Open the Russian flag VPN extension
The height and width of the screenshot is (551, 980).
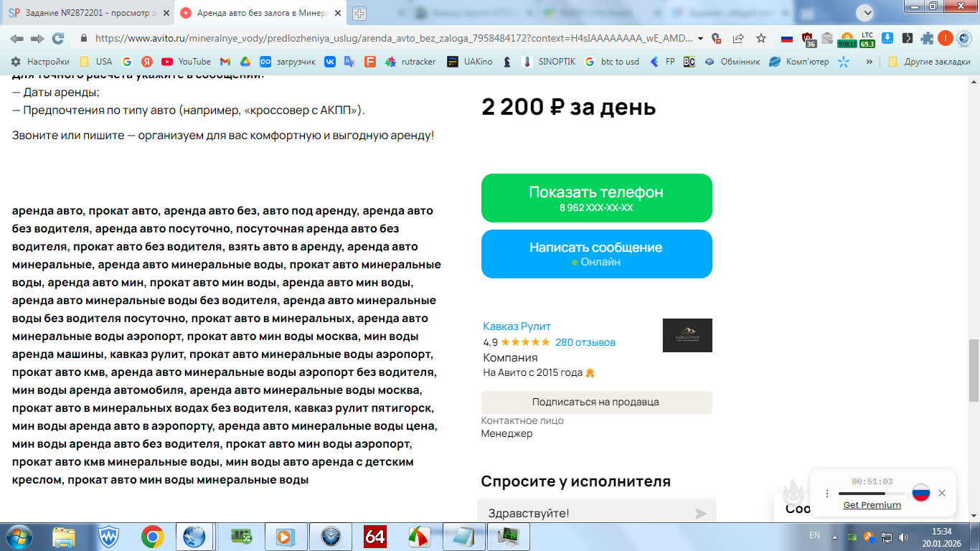coord(787,38)
